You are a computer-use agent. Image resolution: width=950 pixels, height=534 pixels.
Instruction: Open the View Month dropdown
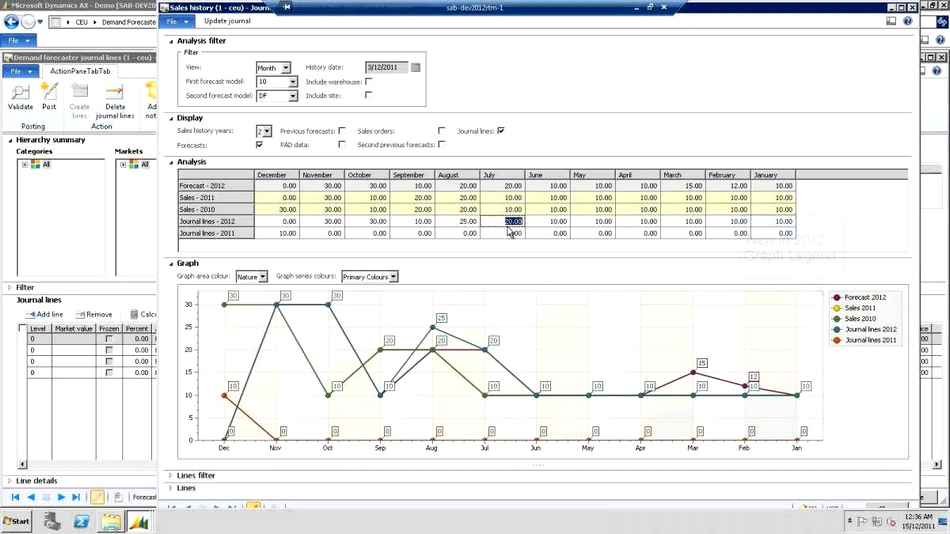coord(286,68)
